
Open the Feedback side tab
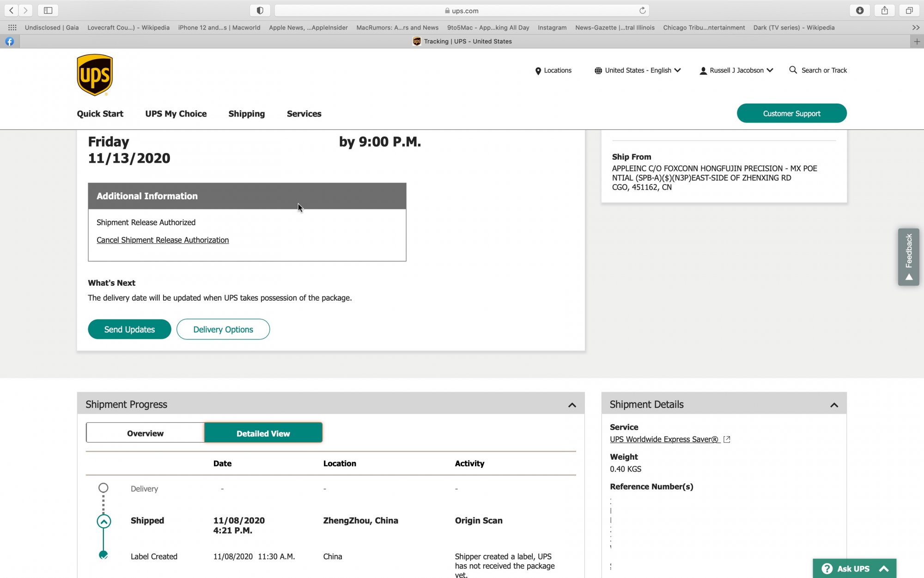click(x=908, y=257)
